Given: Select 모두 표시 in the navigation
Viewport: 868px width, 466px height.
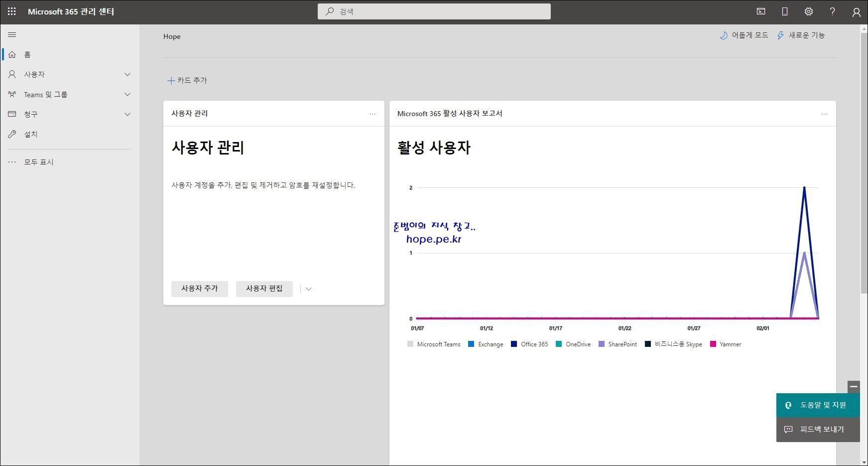Looking at the screenshot, I should pyautogui.click(x=70, y=162).
